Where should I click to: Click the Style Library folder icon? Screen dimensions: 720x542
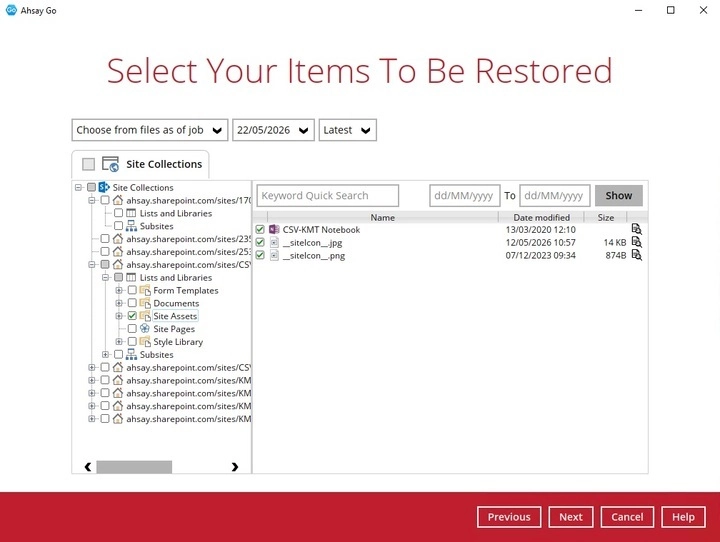click(x=145, y=342)
